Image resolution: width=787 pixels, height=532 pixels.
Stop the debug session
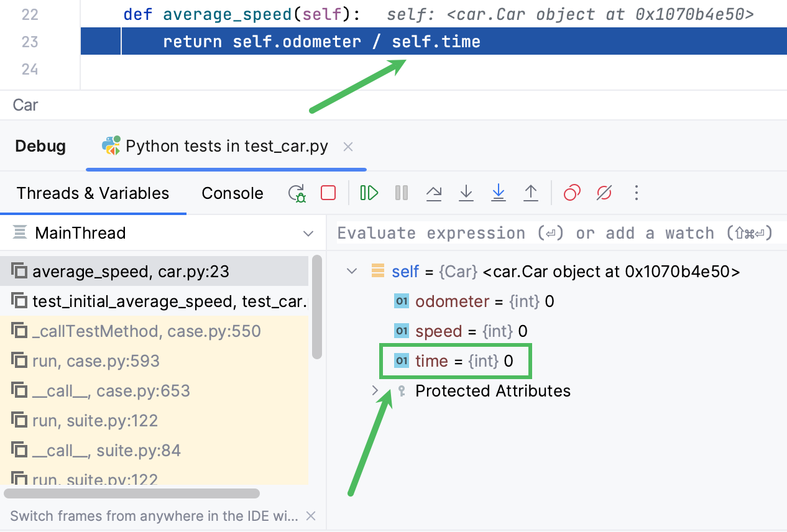pyautogui.click(x=328, y=193)
